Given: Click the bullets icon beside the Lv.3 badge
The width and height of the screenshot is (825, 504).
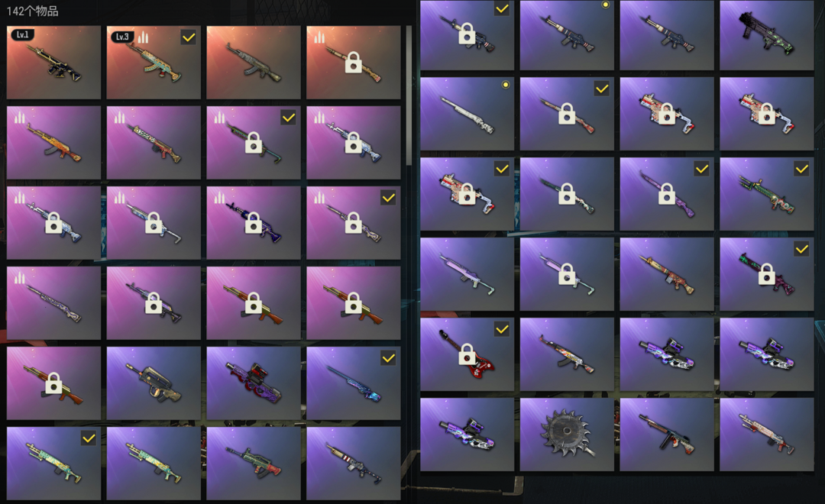Looking at the screenshot, I should pyautogui.click(x=143, y=37).
